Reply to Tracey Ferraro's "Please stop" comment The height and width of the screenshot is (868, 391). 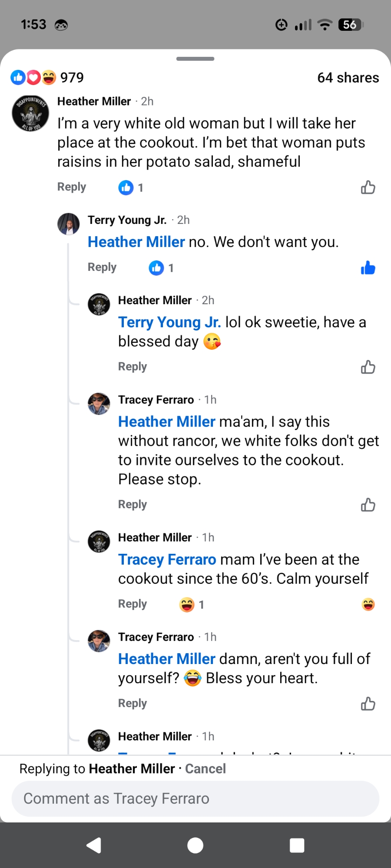pos(133,504)
